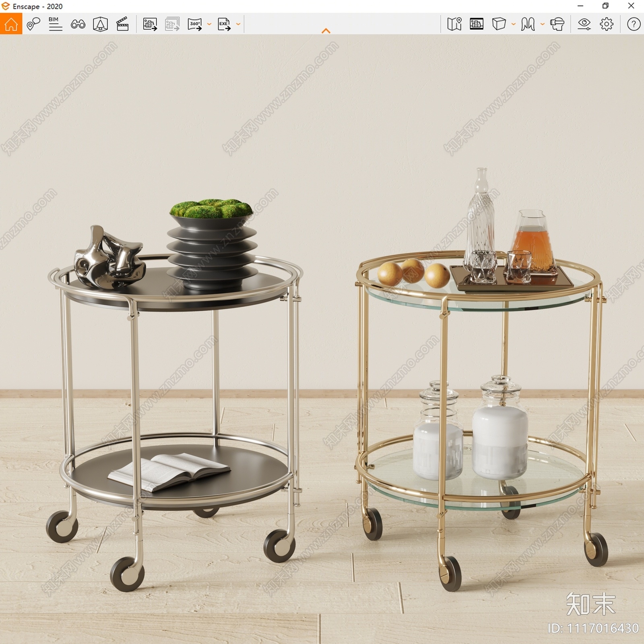Collapse the toolbar using the orange chevron

point(326,31)
